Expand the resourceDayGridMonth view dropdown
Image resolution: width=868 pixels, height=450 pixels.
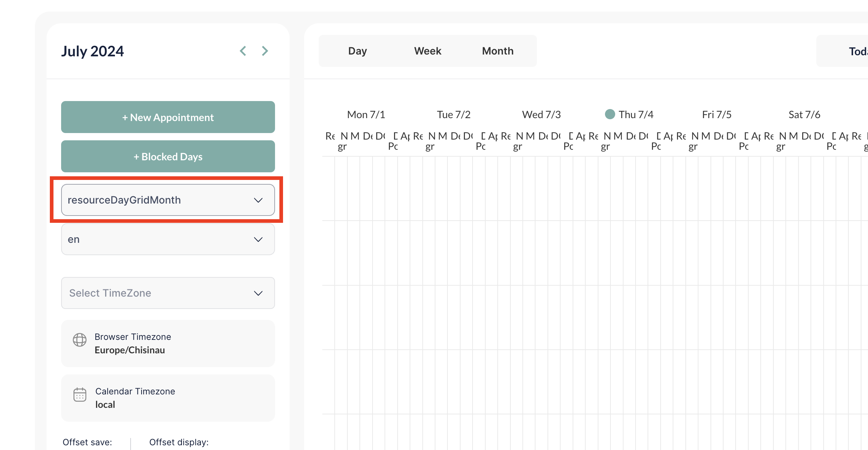coord(258,200)
